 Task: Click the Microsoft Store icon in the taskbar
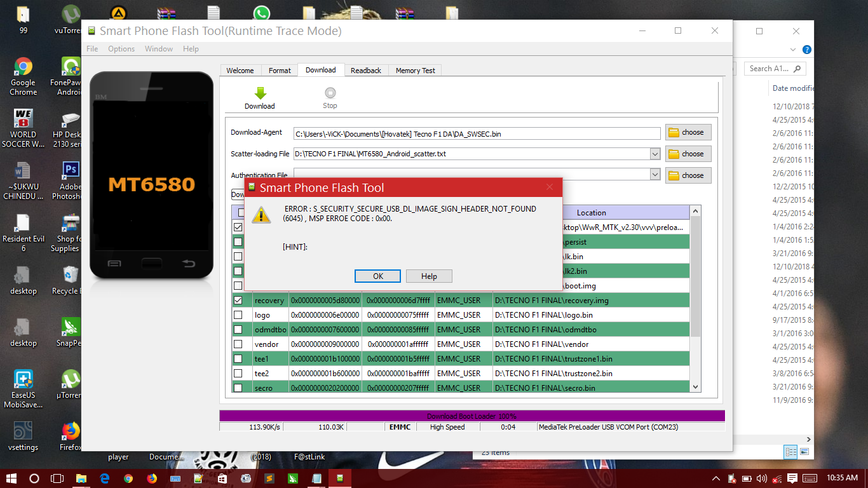tap(222, 478)
